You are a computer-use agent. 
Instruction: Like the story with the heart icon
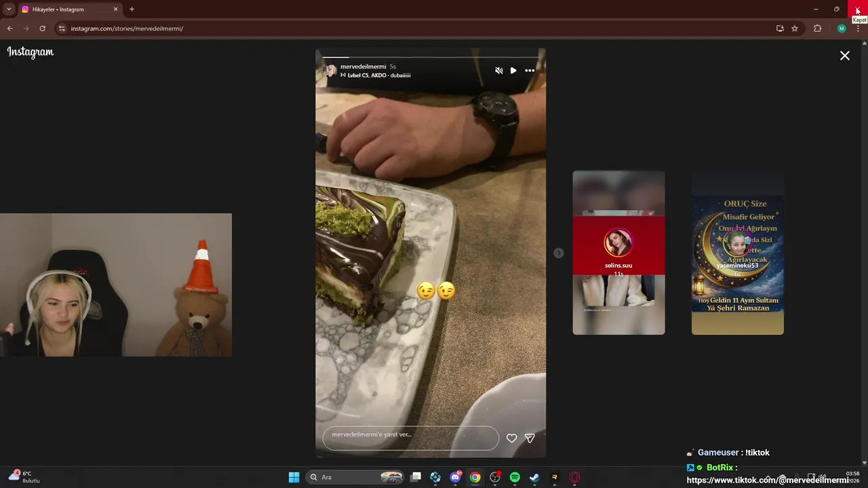[x=512, y=439]
